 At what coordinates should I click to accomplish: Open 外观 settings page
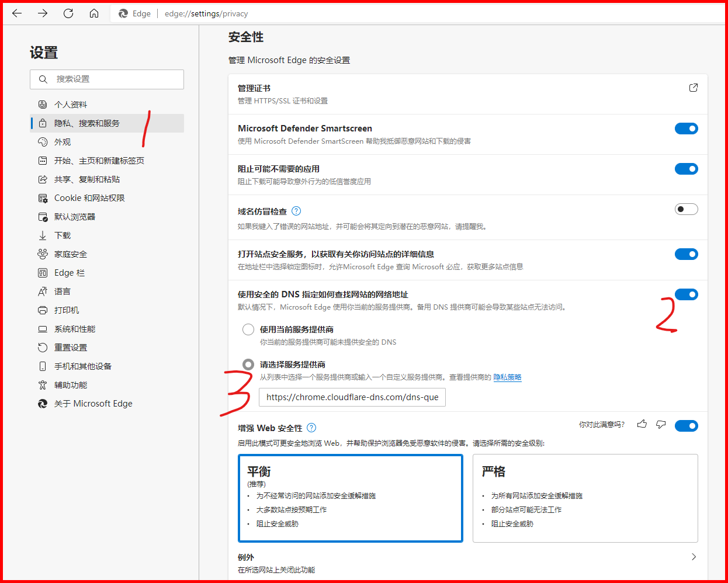[x=107, y=142]
